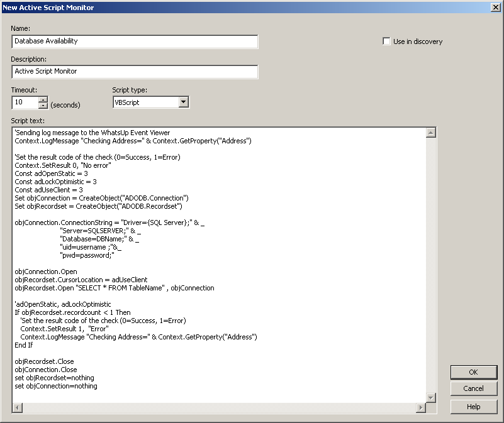Click the horizontal scrollbar track below script

[219, 409]
